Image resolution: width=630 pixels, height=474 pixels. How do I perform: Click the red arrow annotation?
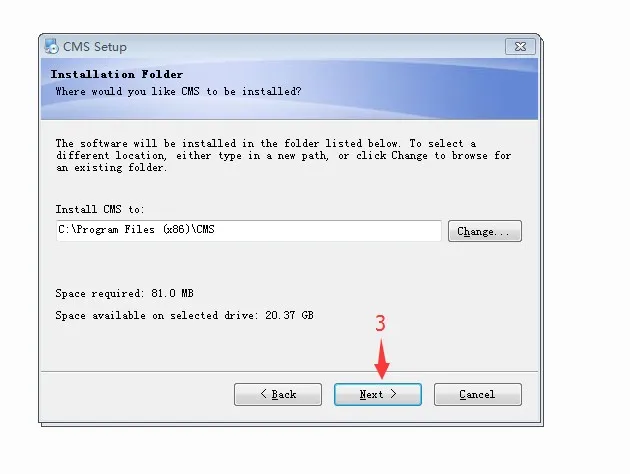[381, 359]
